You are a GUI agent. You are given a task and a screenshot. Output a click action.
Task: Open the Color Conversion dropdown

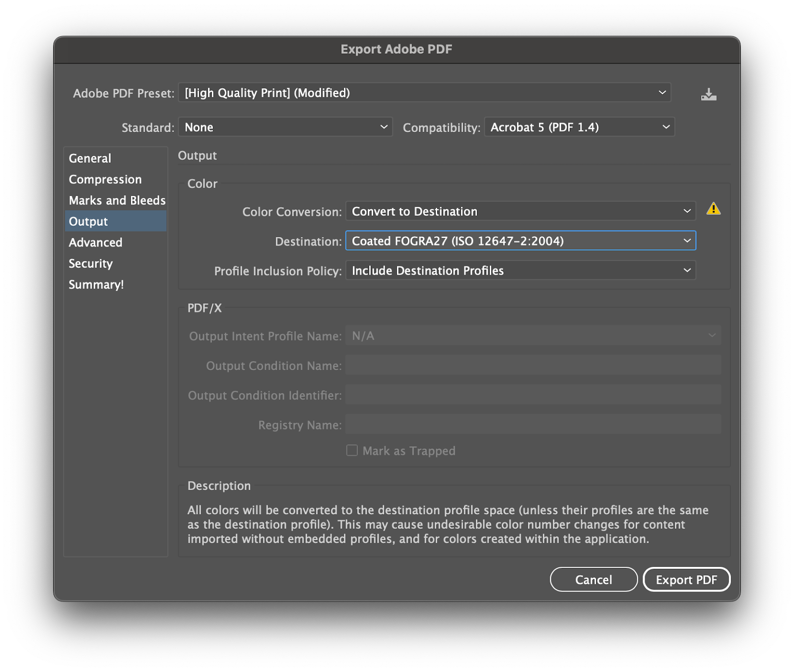[x=521, y=211]
